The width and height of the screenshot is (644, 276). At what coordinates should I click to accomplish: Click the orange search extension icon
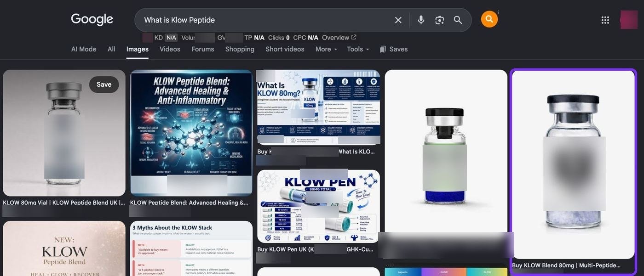click(x=489, y=19)
